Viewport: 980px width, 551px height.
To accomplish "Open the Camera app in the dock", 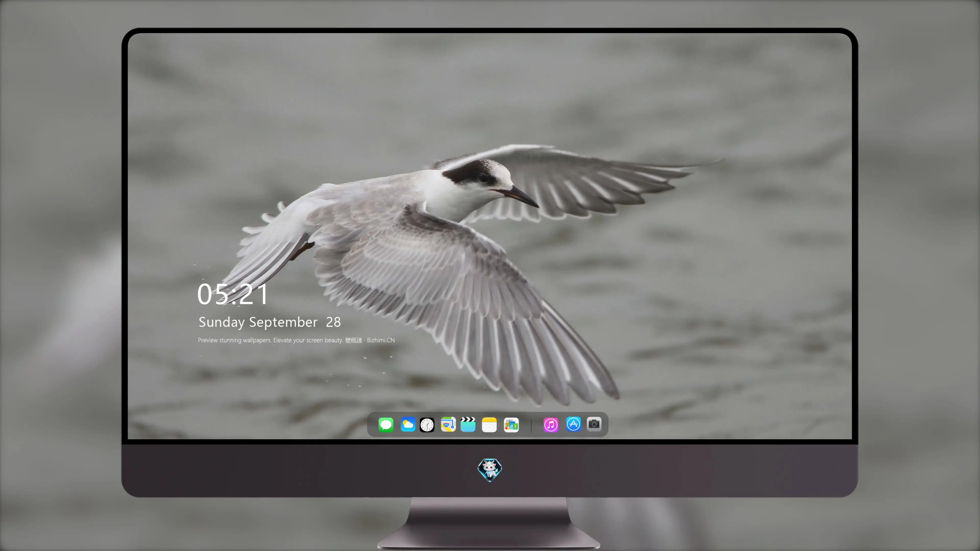I will pyautogui.click(x=594, y=424).
